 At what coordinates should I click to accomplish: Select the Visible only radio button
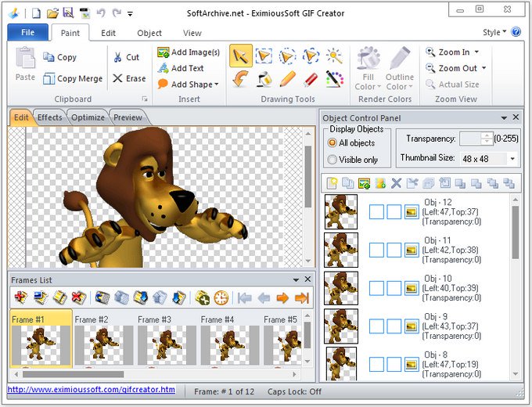pyautogui.click(x=332, y=160)
